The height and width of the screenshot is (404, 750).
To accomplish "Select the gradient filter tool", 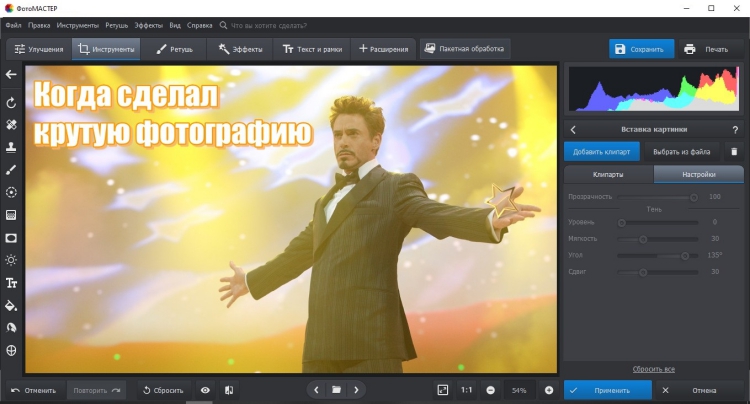I will pos(11,215).
